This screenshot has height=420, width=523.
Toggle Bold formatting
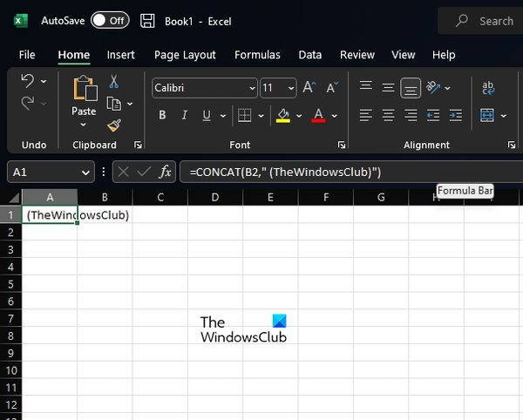(x=162, y=115)
